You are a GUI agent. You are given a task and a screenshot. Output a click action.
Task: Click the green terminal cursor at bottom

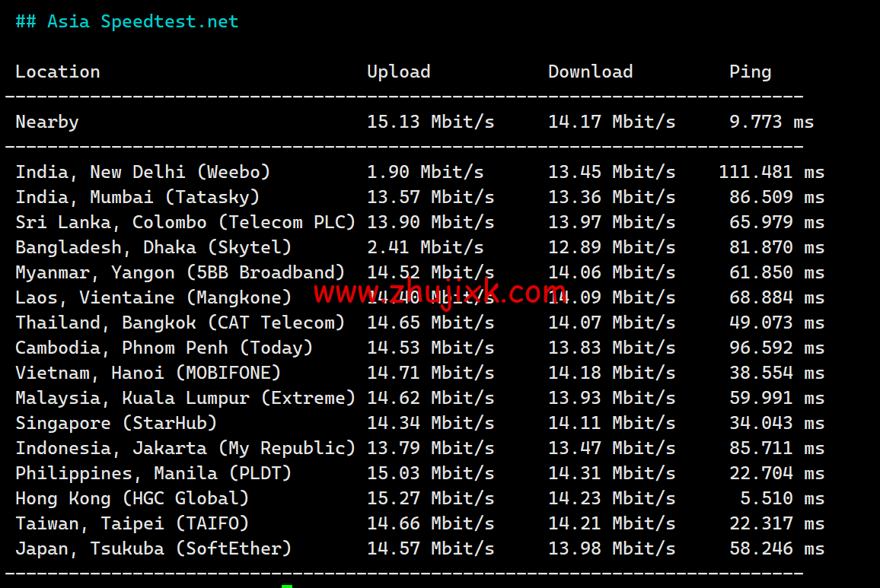coord(287,586)
